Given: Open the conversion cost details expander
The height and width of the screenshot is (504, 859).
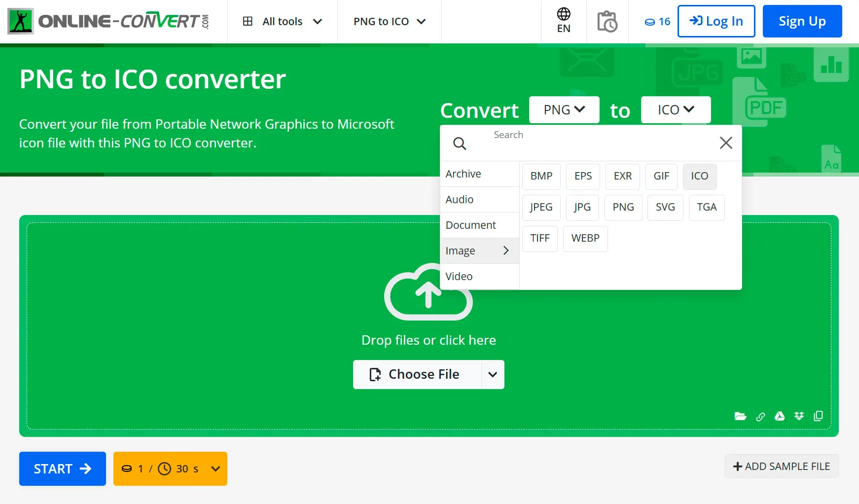Looking at the screenshot, I should 215,468.
